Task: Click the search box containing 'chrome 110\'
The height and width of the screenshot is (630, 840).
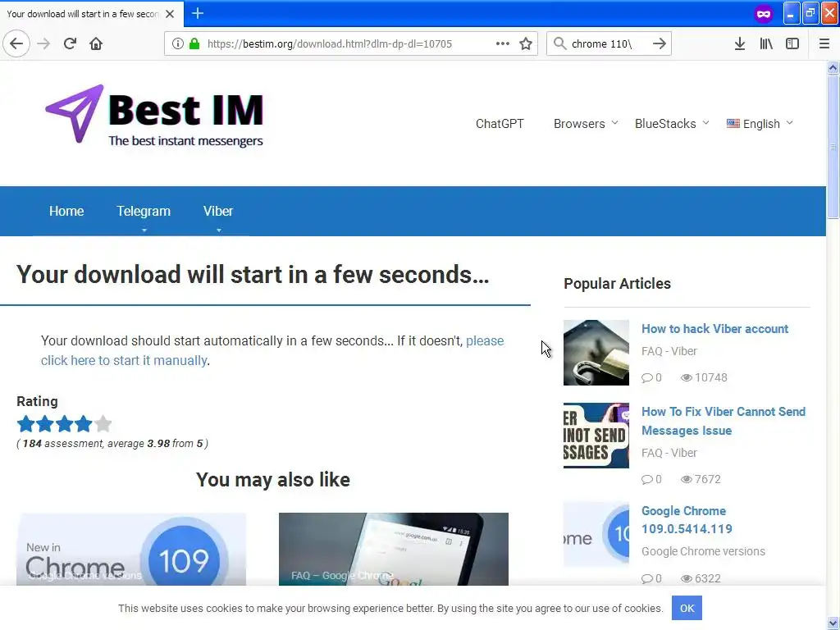Action: coord(608,43)
